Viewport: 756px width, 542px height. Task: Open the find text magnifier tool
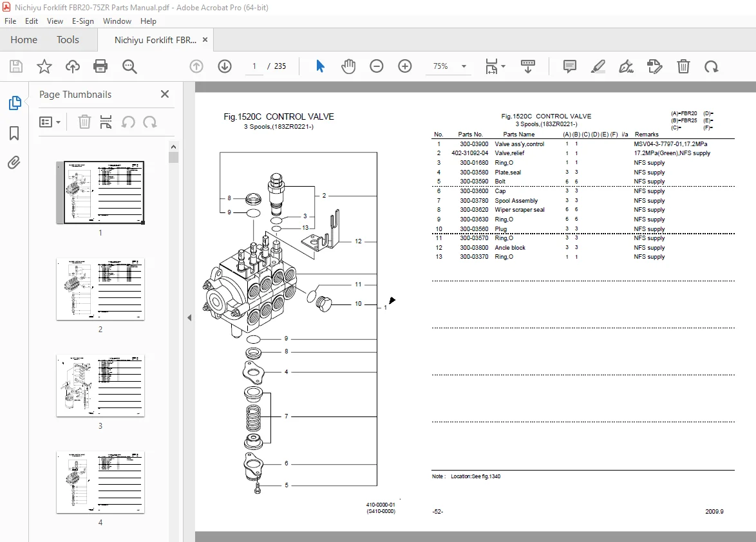click(x=129, y=66)
